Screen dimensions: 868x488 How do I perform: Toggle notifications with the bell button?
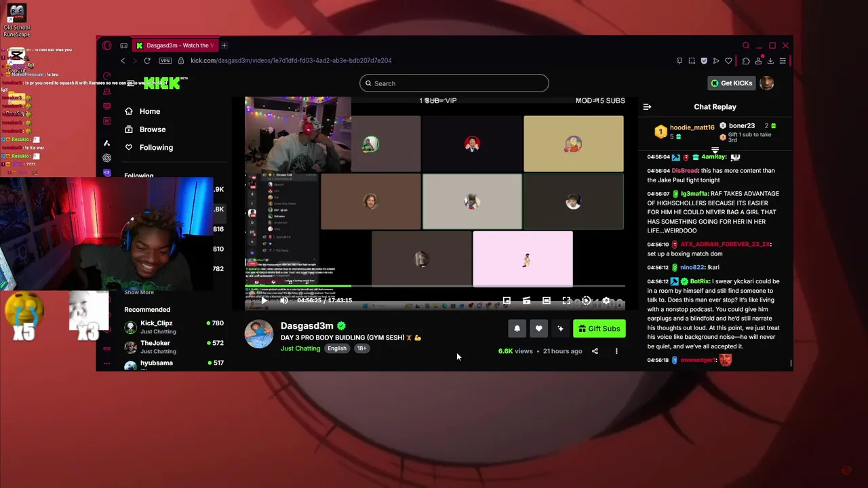coord(517,329)
